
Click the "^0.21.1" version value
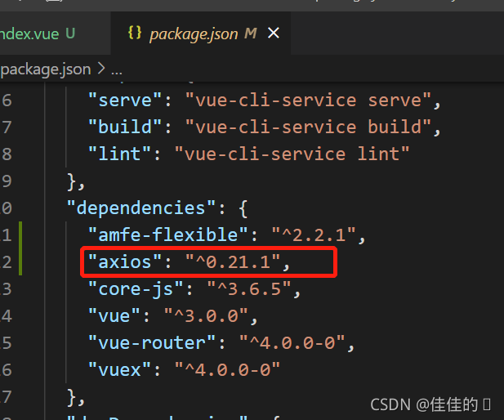(233, 261)
